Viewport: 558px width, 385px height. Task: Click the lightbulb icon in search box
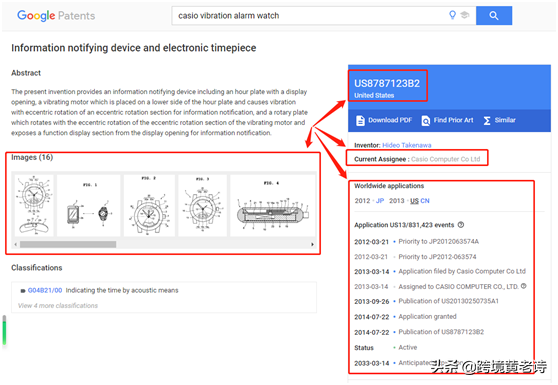click(452, 15)
